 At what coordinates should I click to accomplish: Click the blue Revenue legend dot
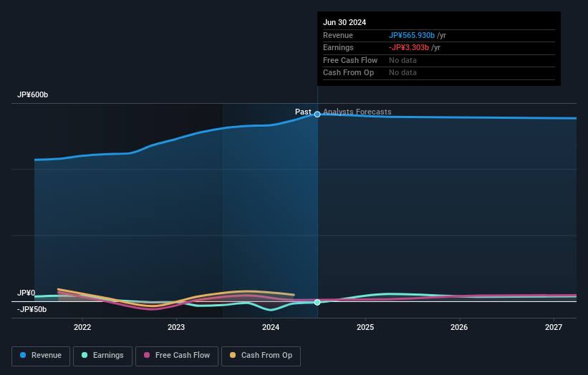tap(23, 355)
